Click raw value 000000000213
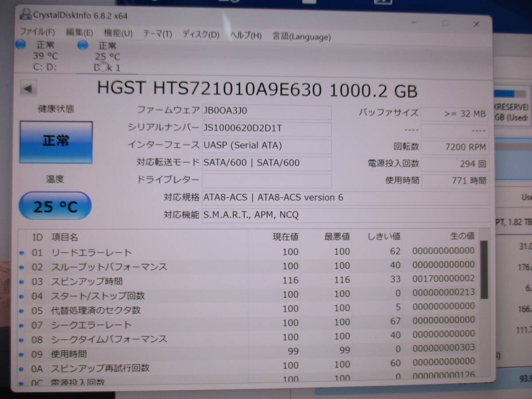The image size is (532, 399). click(443, 292)
